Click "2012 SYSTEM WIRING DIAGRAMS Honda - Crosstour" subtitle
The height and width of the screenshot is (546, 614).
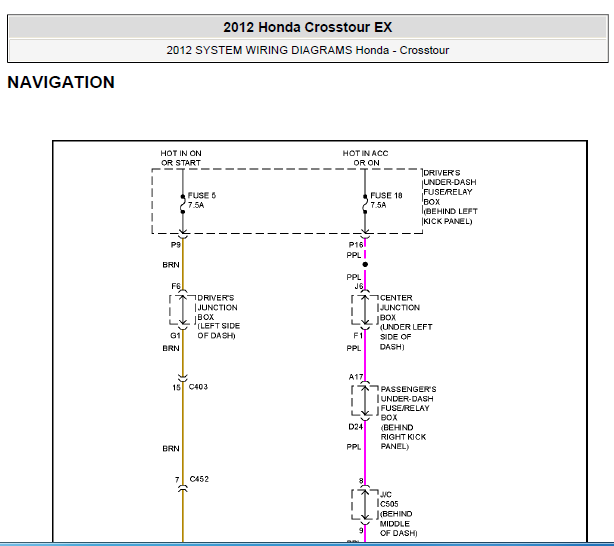(307, 50)
